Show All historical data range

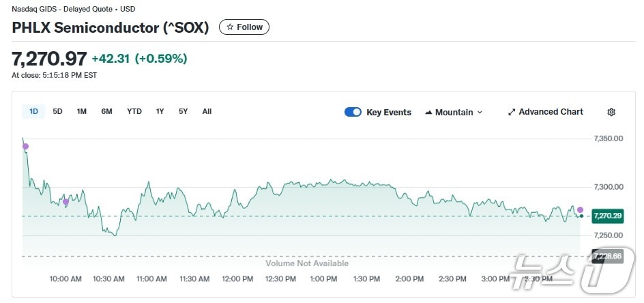coord(207,111)
